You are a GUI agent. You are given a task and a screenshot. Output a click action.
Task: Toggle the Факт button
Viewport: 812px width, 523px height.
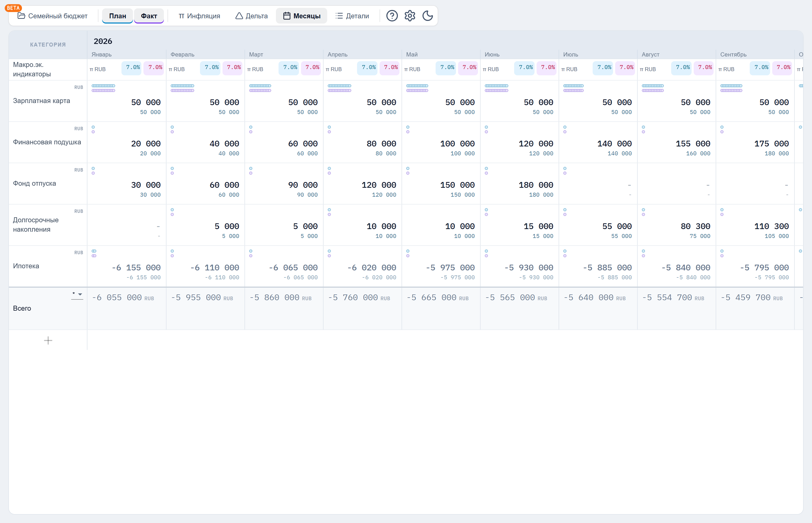click(149, 16)
